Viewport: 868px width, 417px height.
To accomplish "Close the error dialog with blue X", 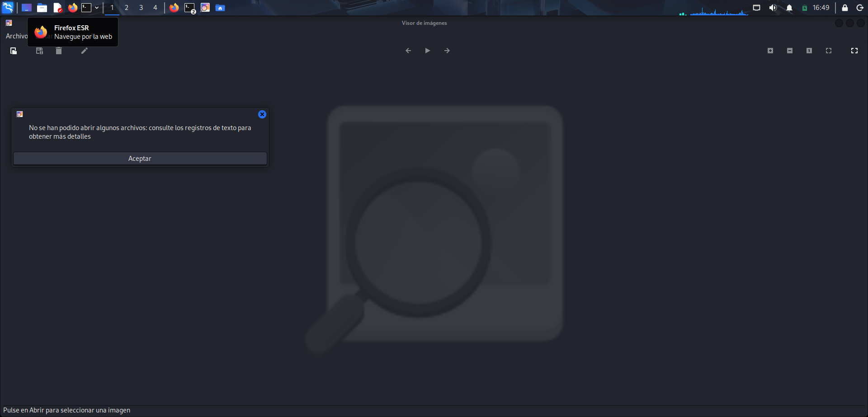I will tap(262, 114).
